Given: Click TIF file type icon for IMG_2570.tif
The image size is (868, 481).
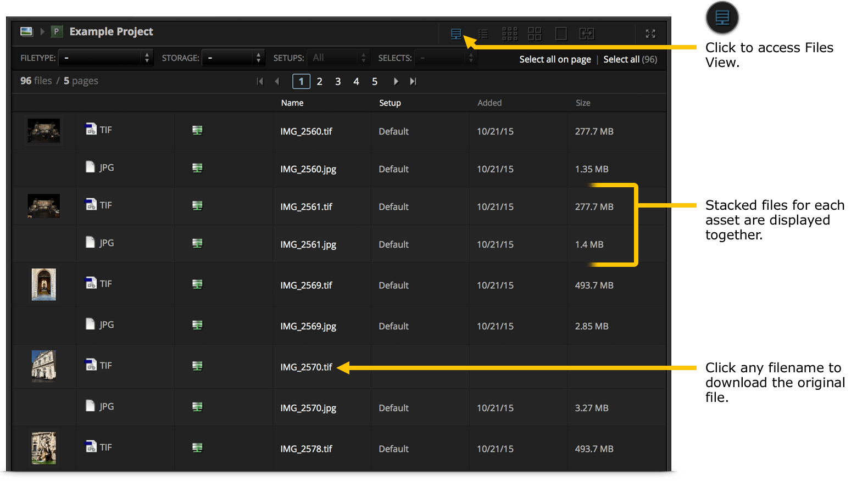Looking at the screenshot, I should click(91, 365).
